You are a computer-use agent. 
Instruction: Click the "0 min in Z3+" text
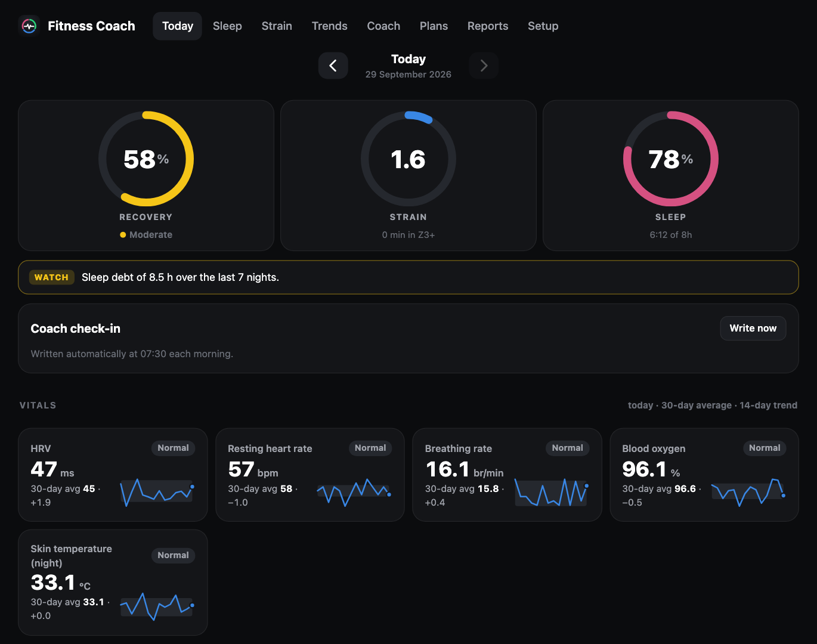click(408, 235)
